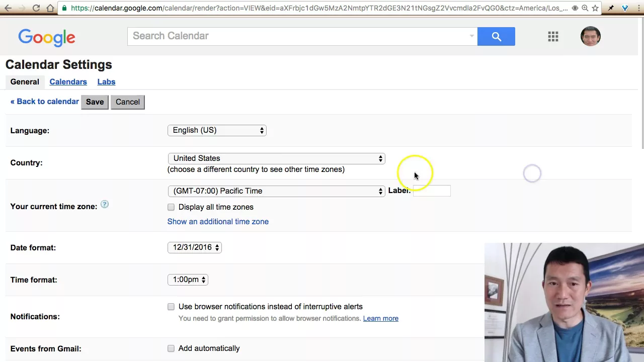
Task: Open the Google apps grid
Action: tap(553, 36)
